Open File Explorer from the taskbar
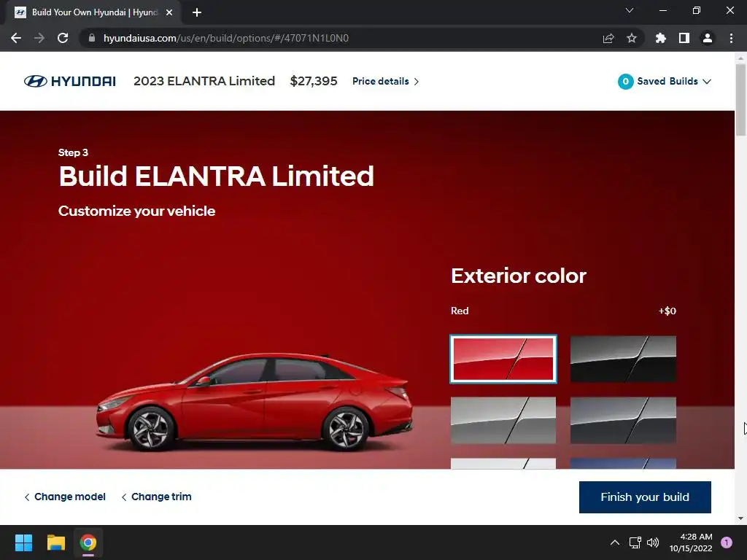 click(55, 542)
